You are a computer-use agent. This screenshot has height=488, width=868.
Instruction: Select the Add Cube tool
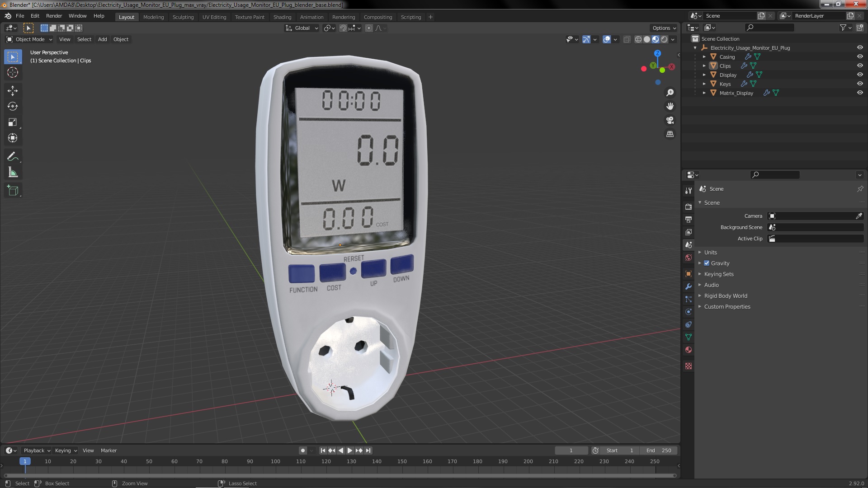[x=13, y=190]
